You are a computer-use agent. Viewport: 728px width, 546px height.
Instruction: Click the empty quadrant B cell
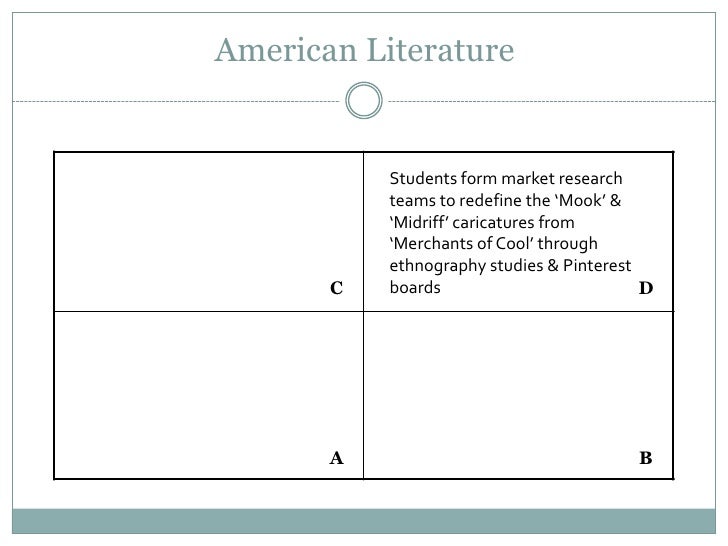518,395
